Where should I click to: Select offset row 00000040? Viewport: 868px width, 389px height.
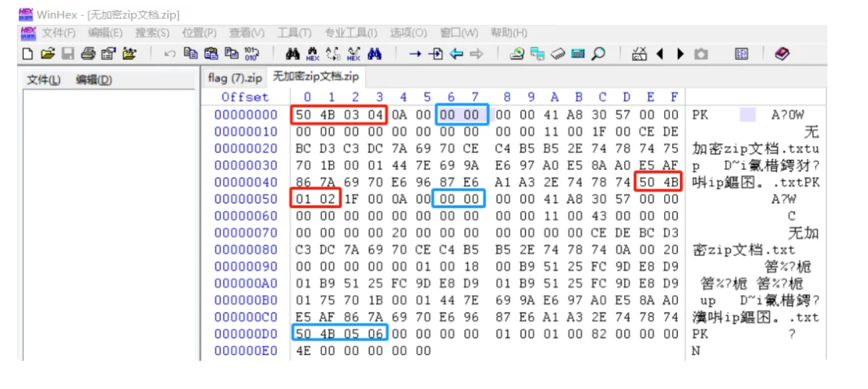[x=245, y=182]
